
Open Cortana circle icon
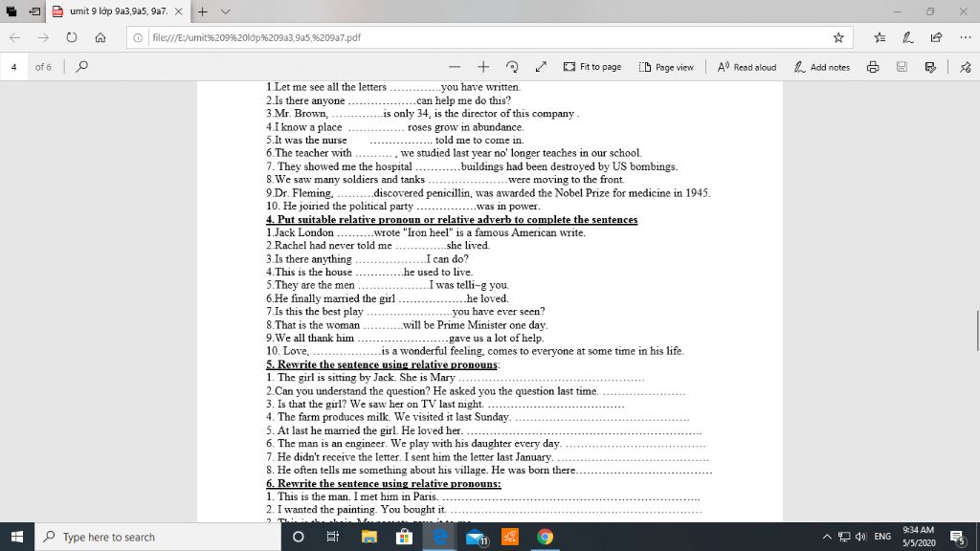[x=299, y=537]
